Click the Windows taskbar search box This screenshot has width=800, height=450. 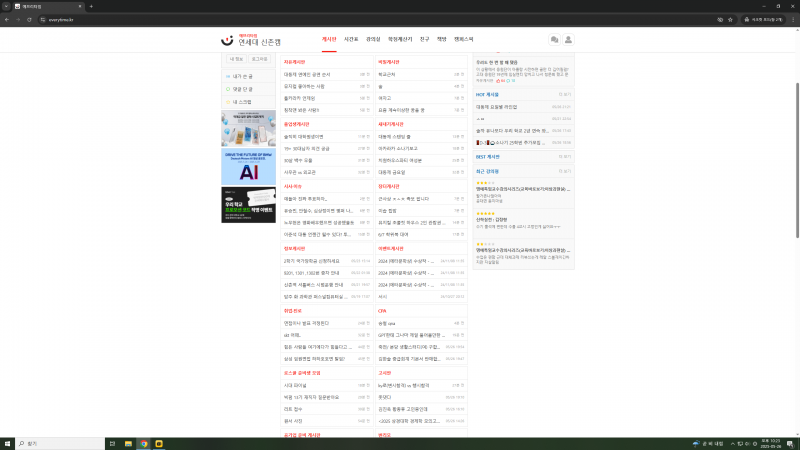[60, 444]
